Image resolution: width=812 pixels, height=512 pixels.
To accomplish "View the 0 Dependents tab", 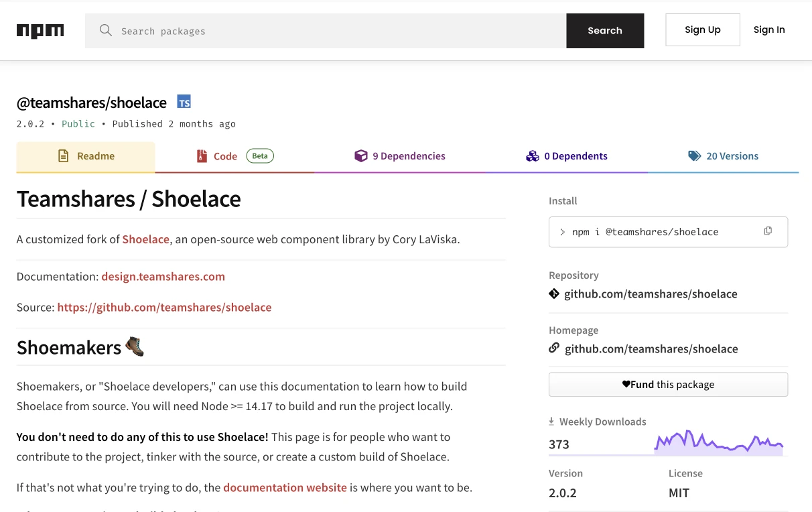I will [x=567, y=157].
